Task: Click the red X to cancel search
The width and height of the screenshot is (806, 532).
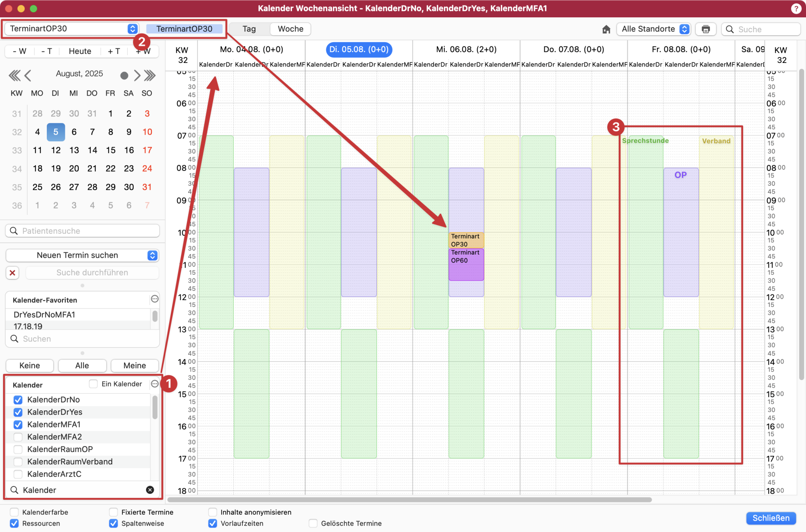Action: coord(13,273)
